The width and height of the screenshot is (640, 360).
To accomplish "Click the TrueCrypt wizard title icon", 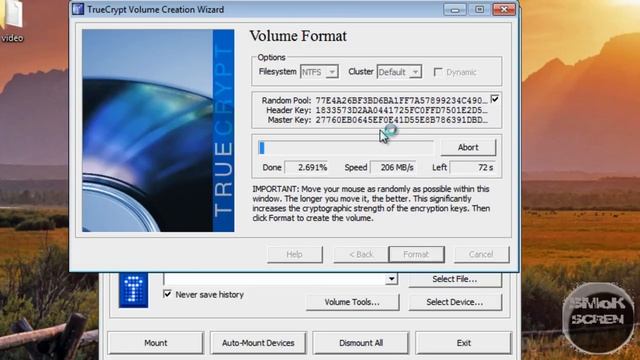I will coord(78,9).
